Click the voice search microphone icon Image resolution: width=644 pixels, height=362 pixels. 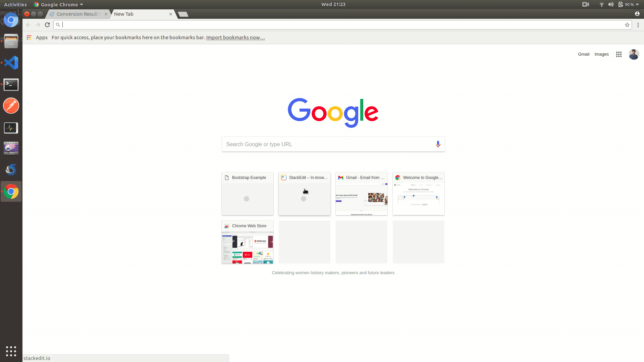pos(438,144)
